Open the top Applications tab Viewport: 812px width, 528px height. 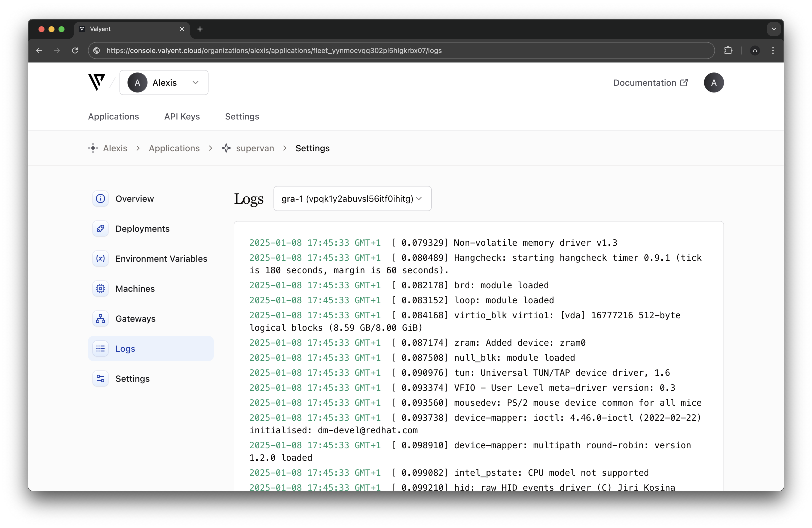click(x=113, y=117)
